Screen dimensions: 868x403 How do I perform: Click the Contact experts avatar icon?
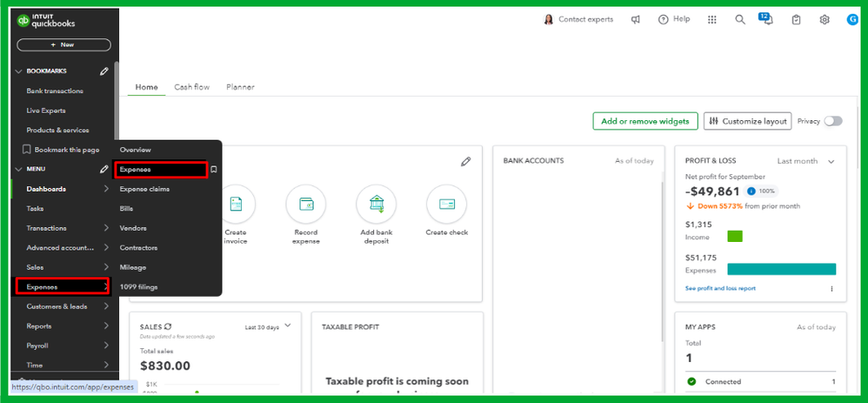click(549, 19)
